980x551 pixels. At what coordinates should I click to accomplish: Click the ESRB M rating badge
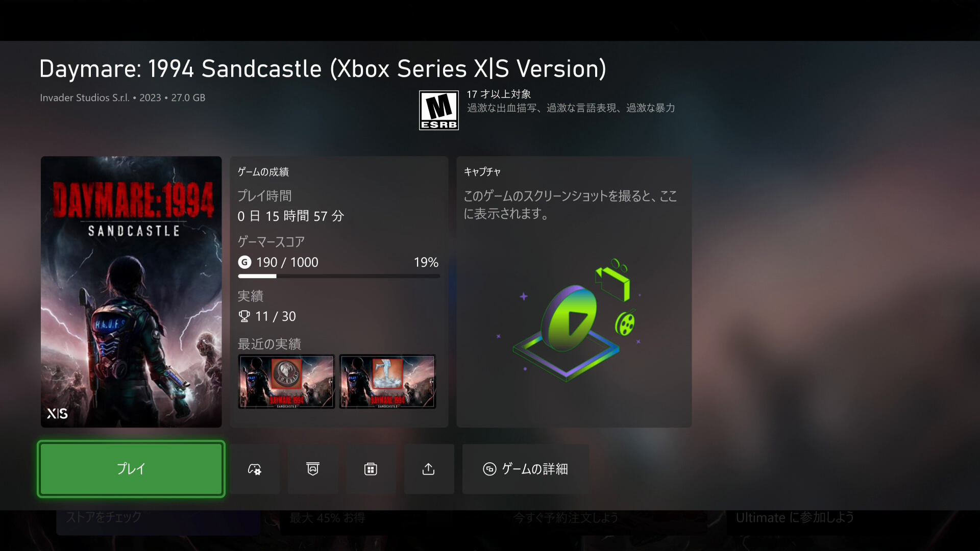tap(439, 110)
